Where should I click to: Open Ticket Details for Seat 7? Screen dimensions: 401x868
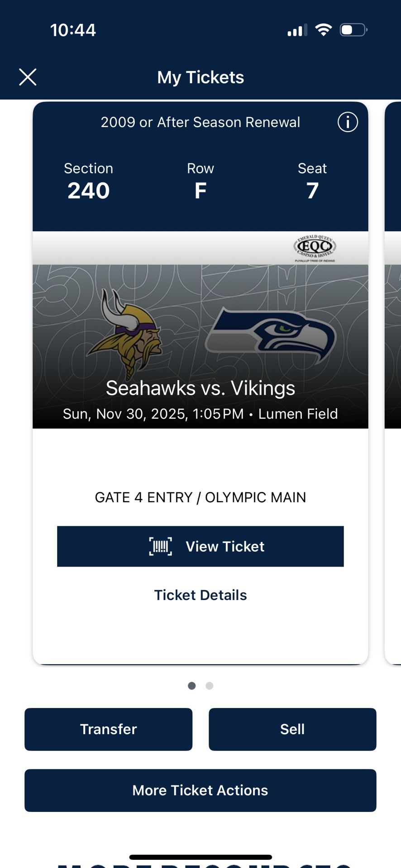point(200,594)
